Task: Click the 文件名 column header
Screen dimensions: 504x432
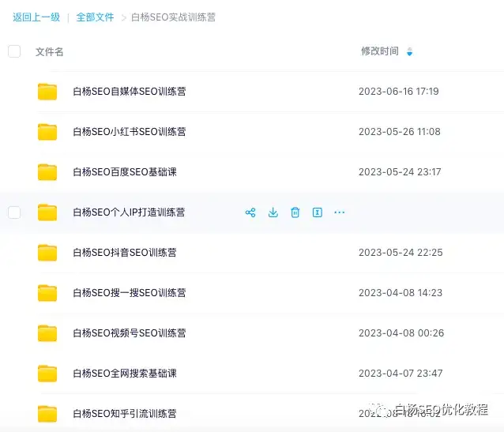Action: click(x=49, y=52)
